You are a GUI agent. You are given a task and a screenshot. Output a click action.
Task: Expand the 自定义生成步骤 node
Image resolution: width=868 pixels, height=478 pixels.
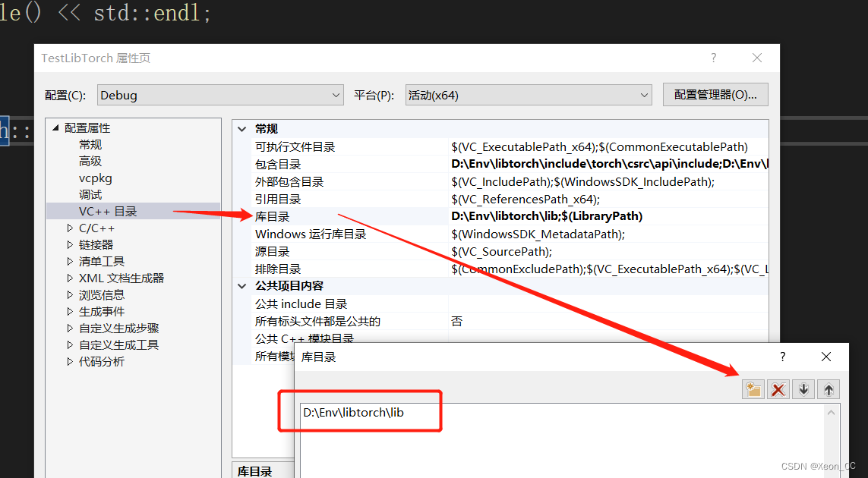coord(70,328)
